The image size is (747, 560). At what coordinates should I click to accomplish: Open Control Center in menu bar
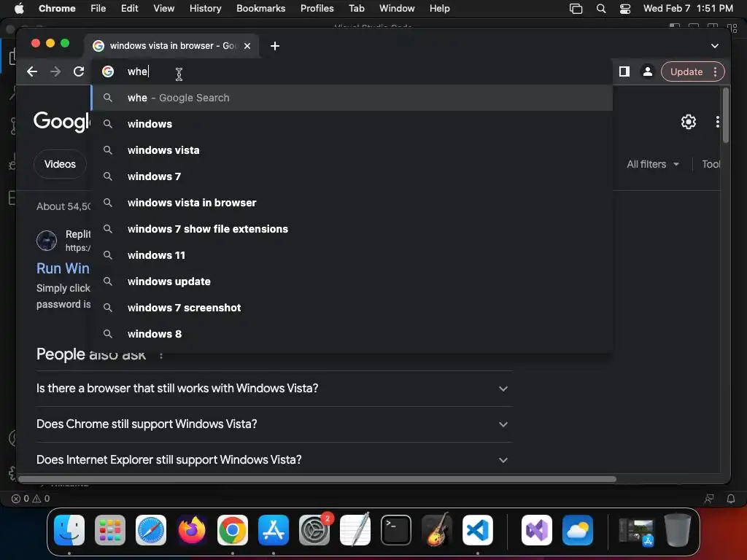point(625,8)
